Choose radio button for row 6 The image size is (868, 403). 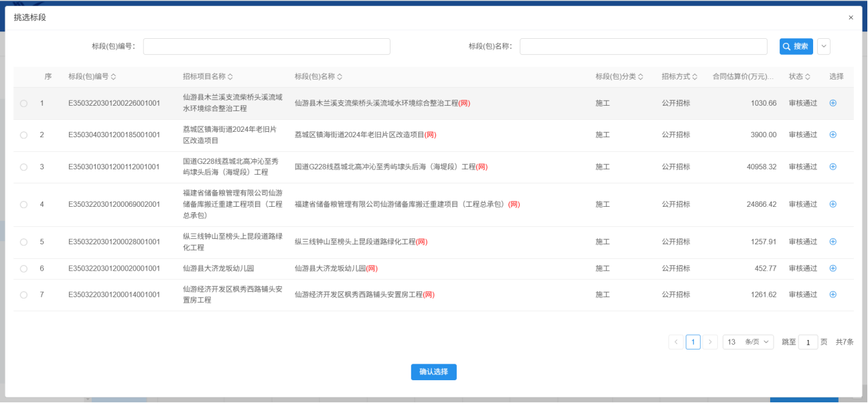(24, 269)
